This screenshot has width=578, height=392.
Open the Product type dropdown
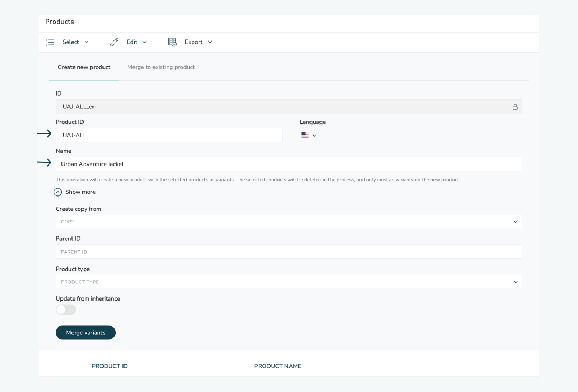515,282
